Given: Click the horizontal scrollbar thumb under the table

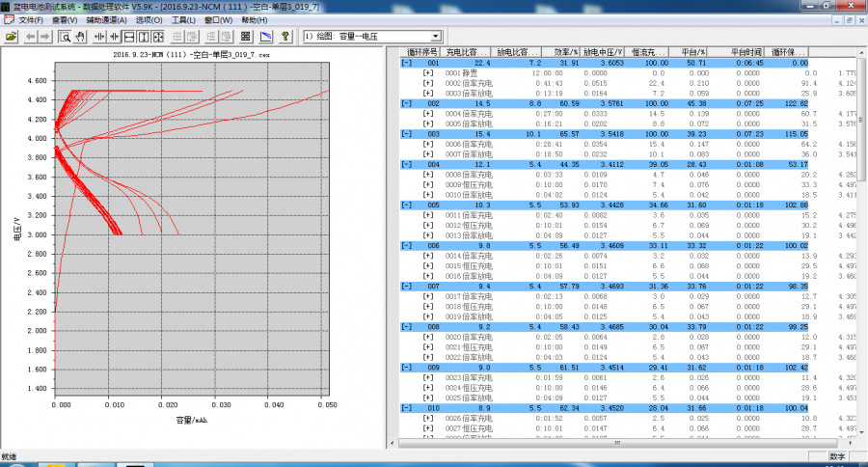Looking at the screenshot, I should pyautogui.click(x=617, y=443).
